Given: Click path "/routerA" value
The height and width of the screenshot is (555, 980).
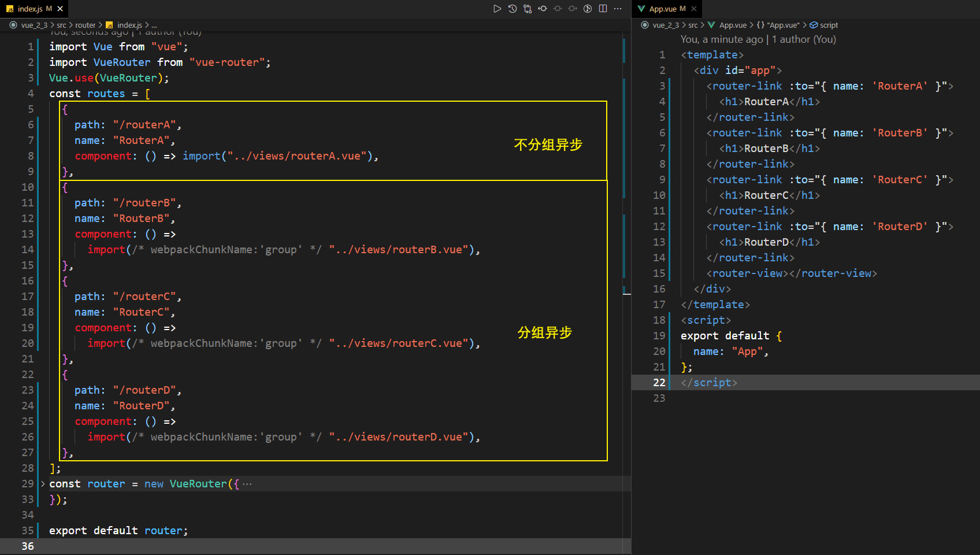Looking at the screenshot, I should click(x=144, y=124).
